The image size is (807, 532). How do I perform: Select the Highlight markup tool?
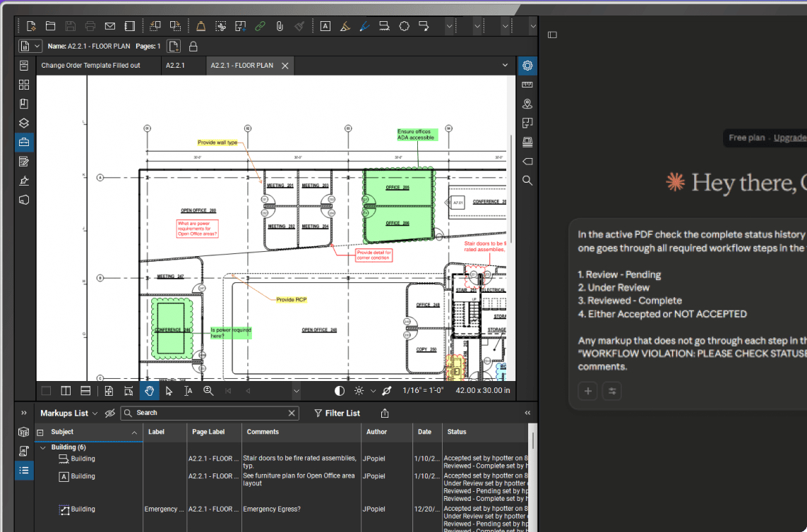click(x=345, y=25)
